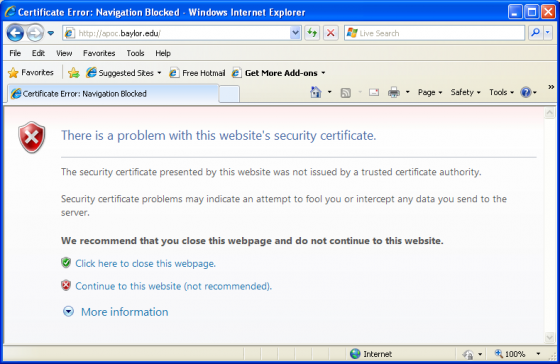Click the Internet zone globe in status bar
560x364 pixels.
[355, 354]
